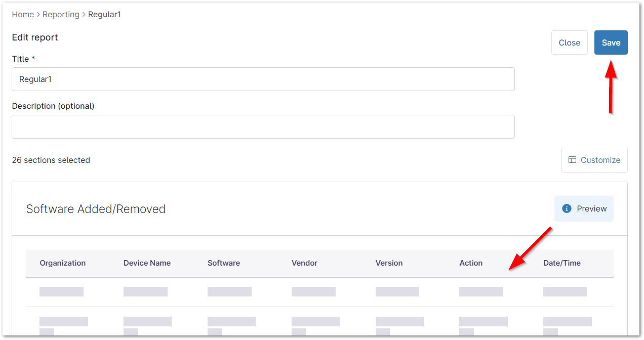Click the Action column header

pos(471,263)
